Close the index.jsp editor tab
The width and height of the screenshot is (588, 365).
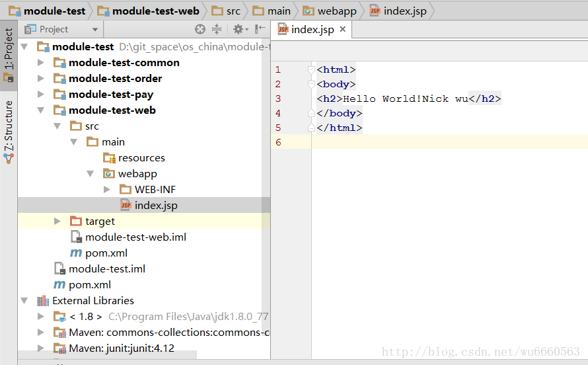tap(342, 30)
